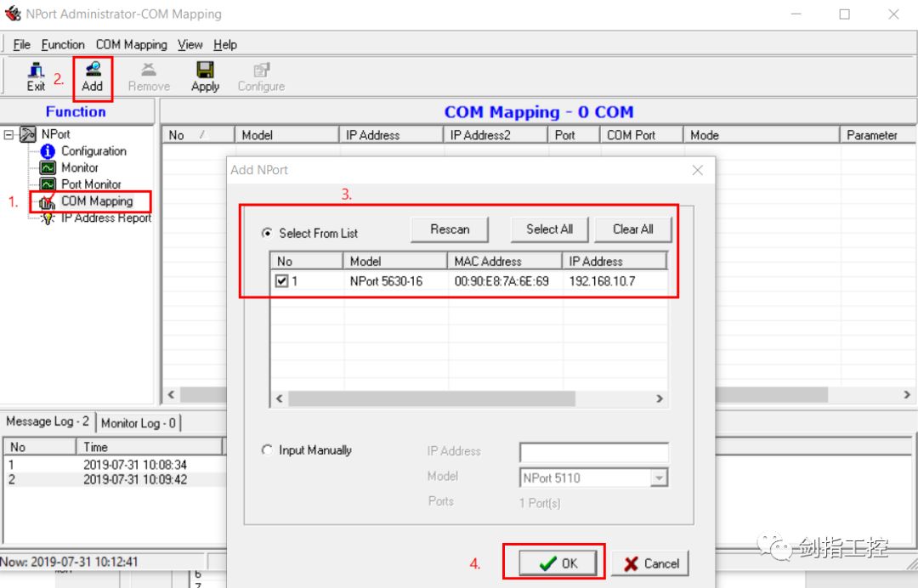The width and height of the screenshot is (918, 588).
Task: Click the log Time column header
Action: tap(150, 447)
